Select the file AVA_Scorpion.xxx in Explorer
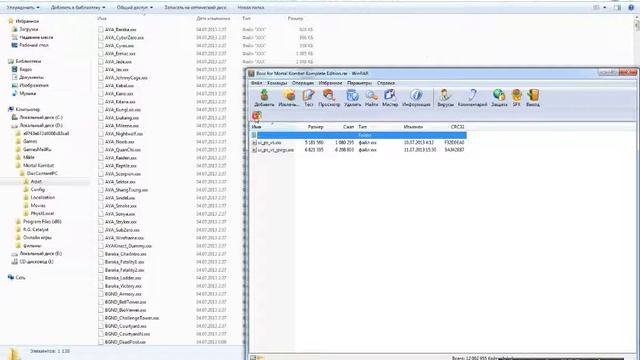 click(122, 174)
